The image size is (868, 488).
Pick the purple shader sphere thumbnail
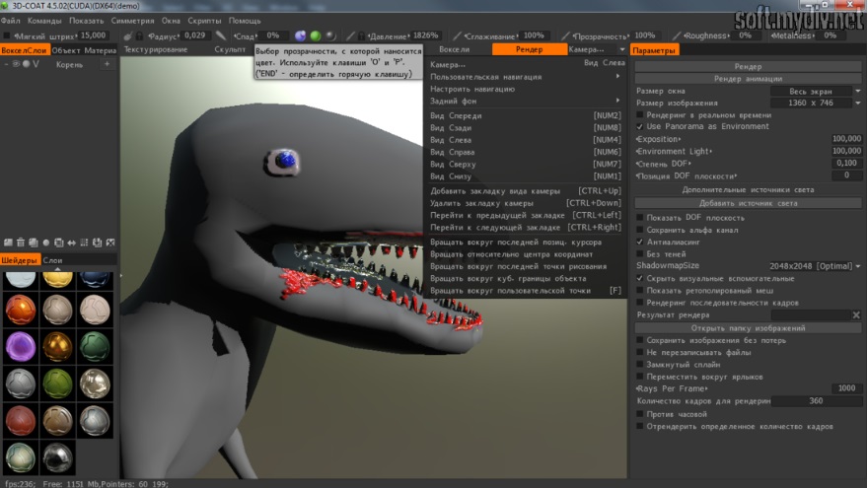[20, 347]
